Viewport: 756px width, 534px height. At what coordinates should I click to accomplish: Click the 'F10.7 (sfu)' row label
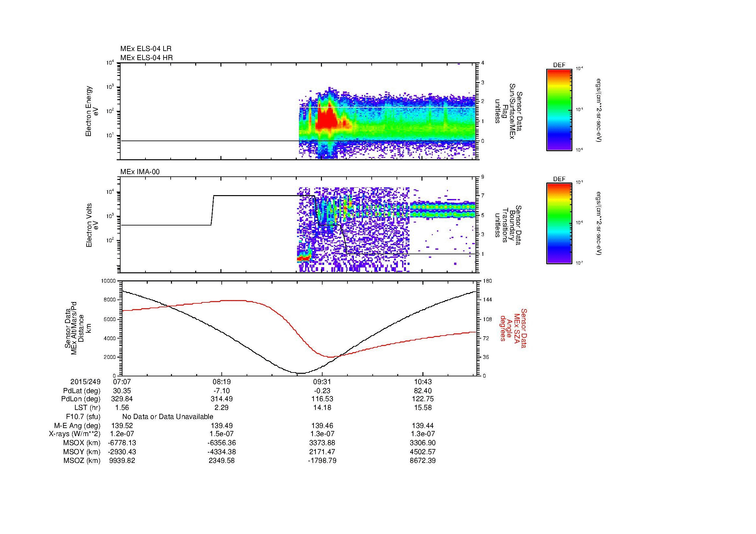tap(83, 416)
